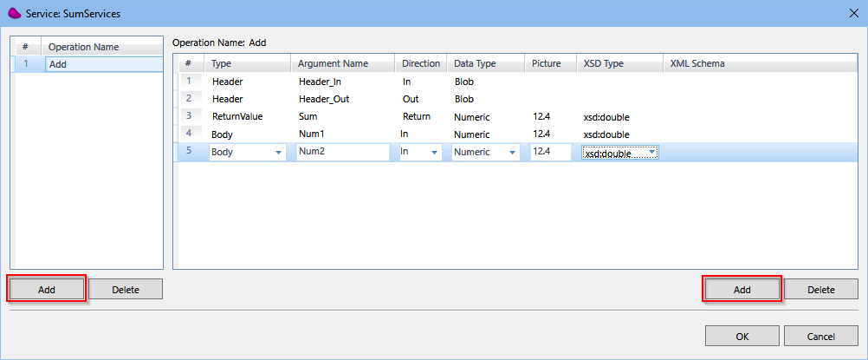868x360 pixels.
Task: Click the ReturnValue type cell
Action: (237, 117)
